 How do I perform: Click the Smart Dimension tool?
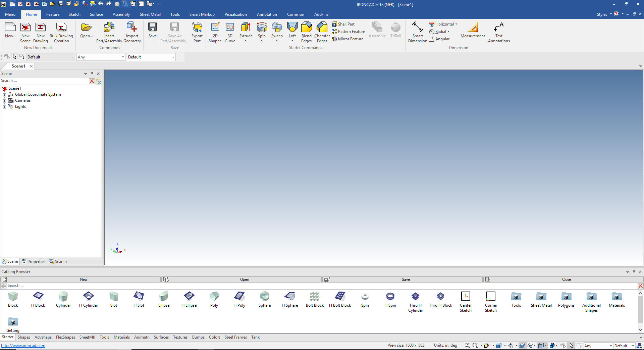[418, 33]
